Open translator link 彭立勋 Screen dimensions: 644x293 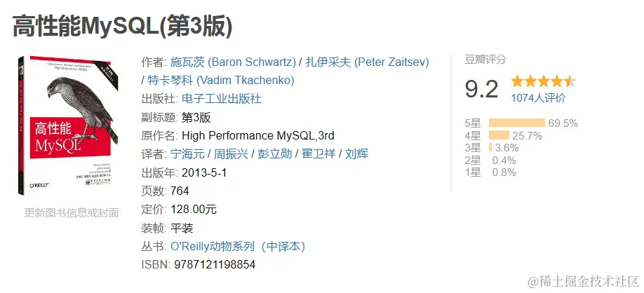[x=274, y=154]
